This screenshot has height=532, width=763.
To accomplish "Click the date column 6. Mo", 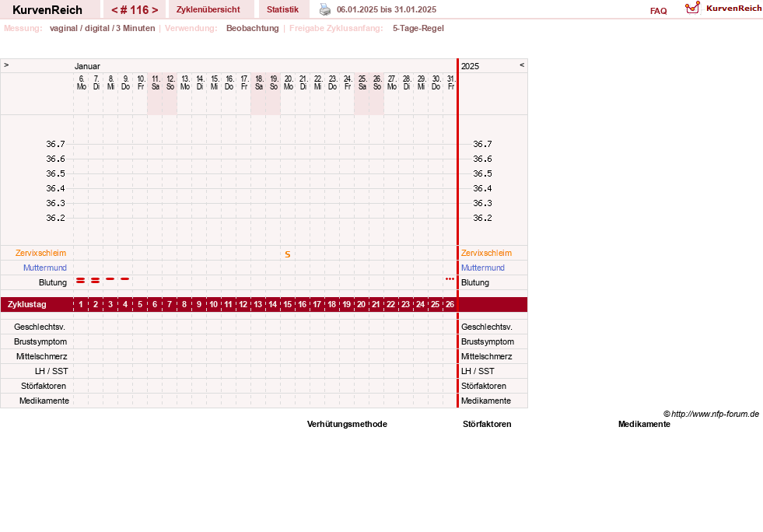I will click(x=81, y=82).
